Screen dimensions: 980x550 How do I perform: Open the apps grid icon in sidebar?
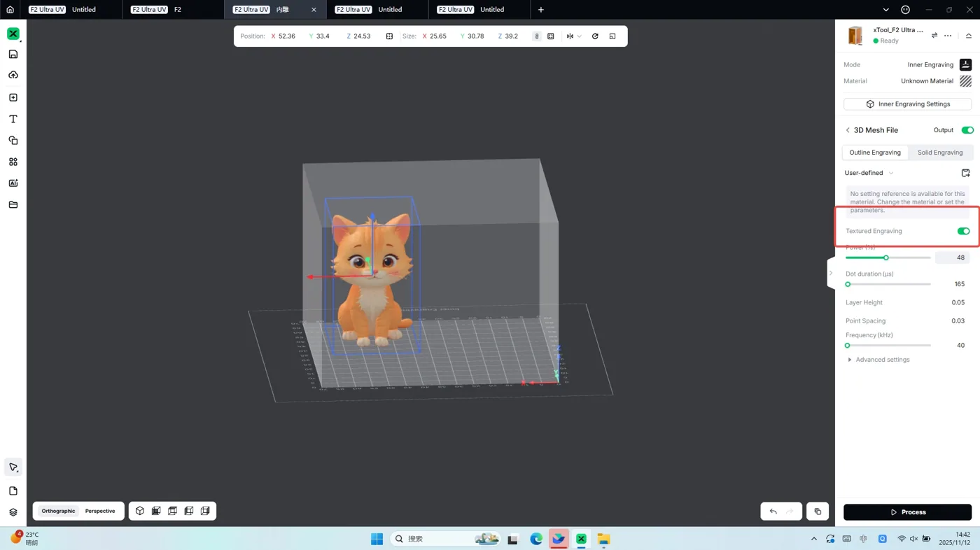pos(13,162)
